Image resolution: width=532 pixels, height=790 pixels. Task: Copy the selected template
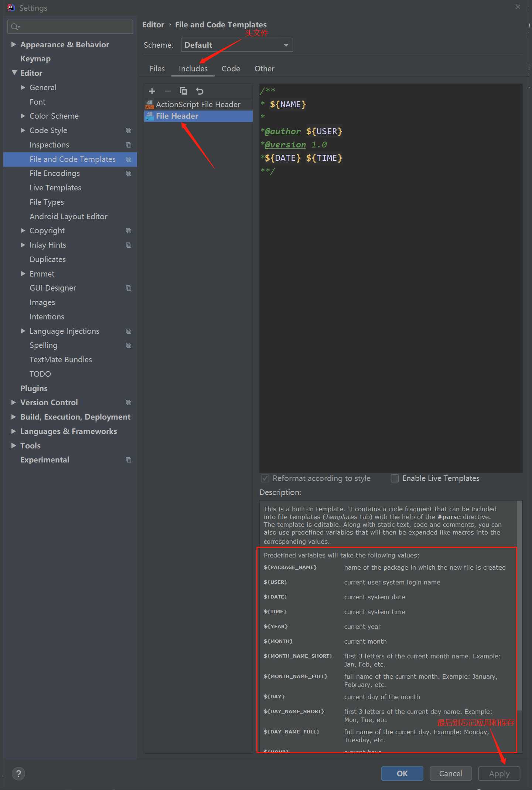[183, 91]
